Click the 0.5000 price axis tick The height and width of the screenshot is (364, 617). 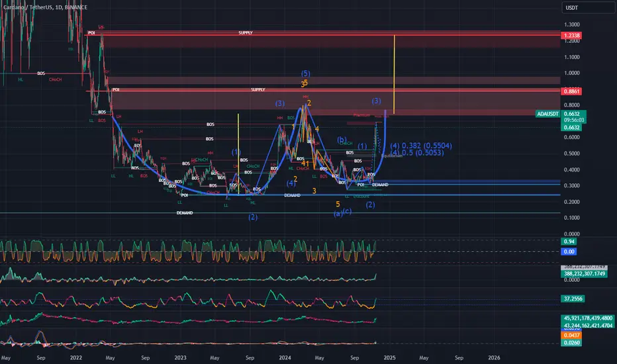point(572,154)
